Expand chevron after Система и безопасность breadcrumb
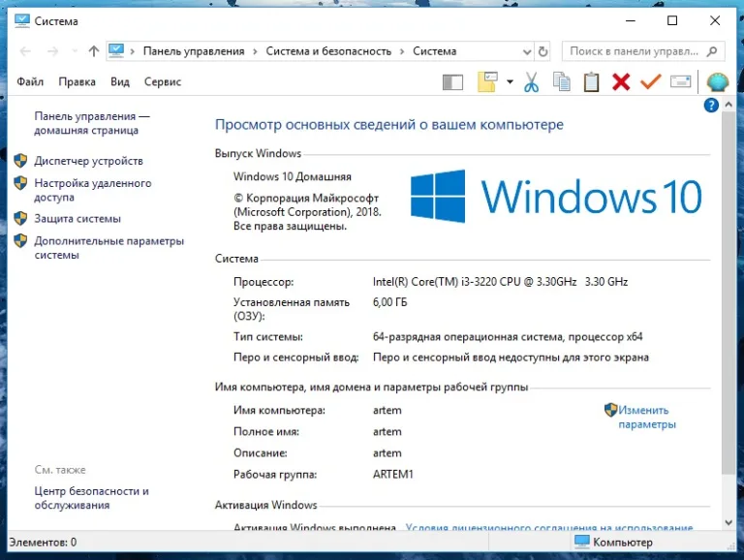 [402, 51]
